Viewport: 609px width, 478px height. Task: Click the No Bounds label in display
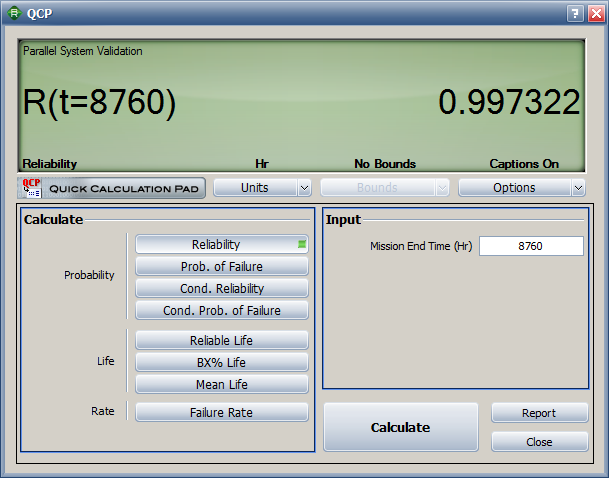(385, 164)
